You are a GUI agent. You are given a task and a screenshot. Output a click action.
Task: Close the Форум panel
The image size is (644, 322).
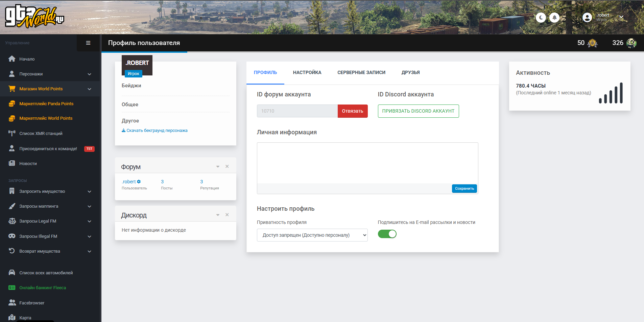coord(227,166)
